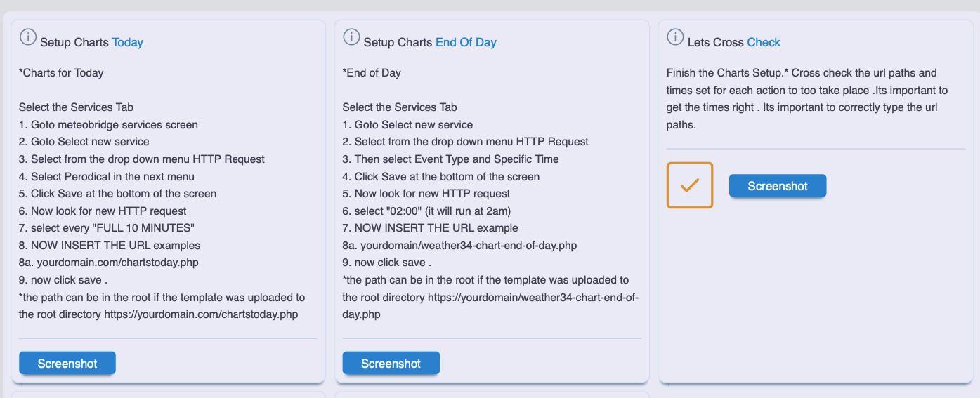Click the blue "Check" heading word
980x398 pixels.
(x=764, y=42)
